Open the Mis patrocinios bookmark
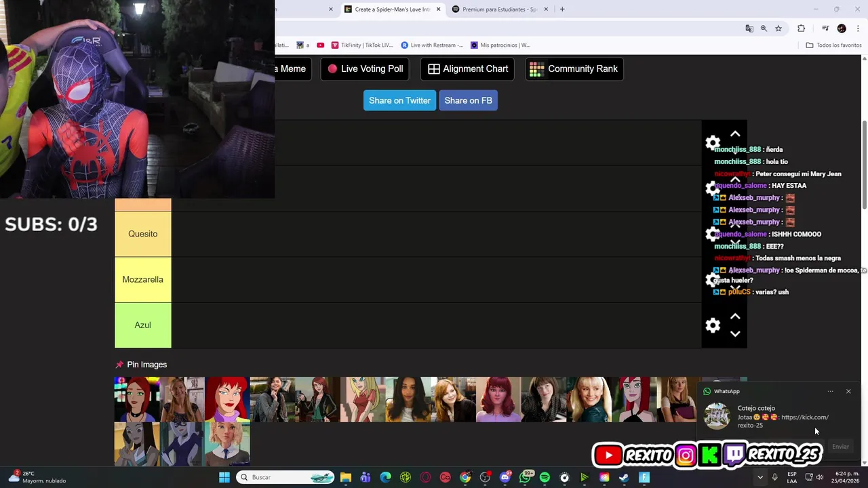The width and height of the screenshot is (868, 488). click(x=500, y=45)
